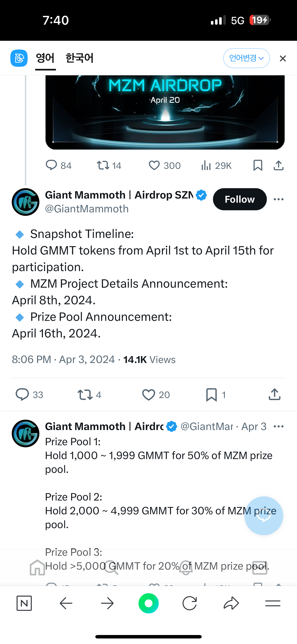Open the @GiantMammoth profile handle
Screen dimensions: 297x644
click(87, 209)
